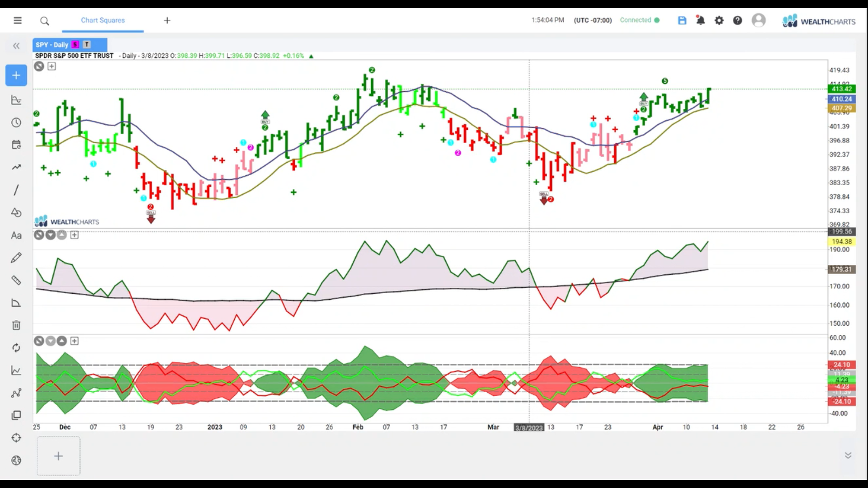Select the trend arrow line tool

[x=16, y=167]
